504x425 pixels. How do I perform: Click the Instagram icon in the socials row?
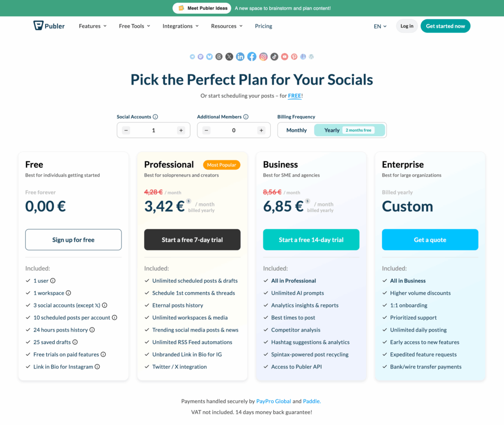point(262,57)
